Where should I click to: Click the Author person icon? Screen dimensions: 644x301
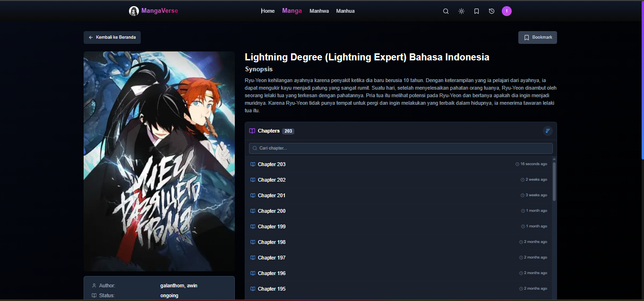[94, 285]
